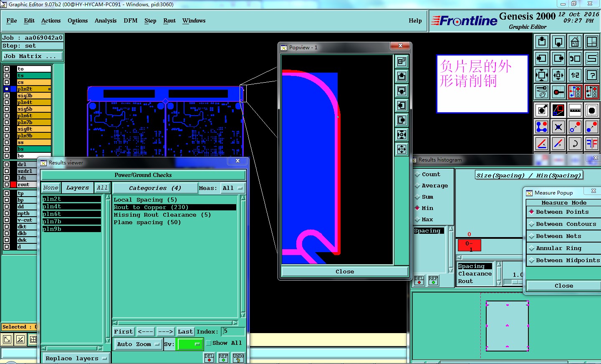
Task: Select the ruler measure tool icon
Action: (575, 110)
